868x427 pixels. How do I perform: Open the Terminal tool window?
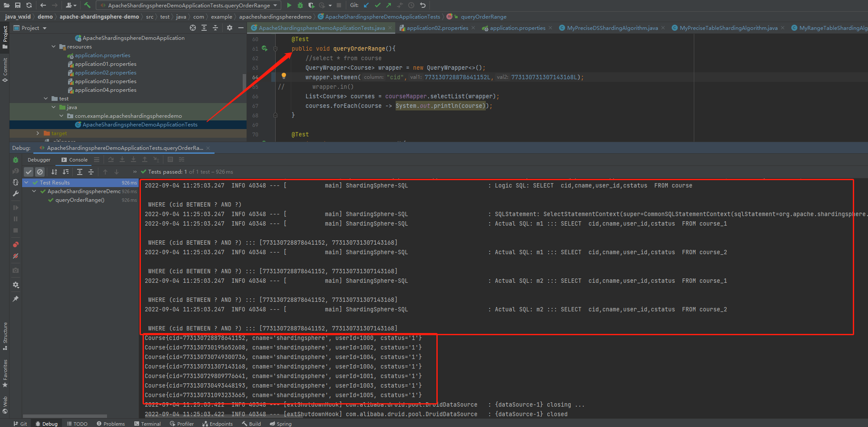[x=147, y=424]
